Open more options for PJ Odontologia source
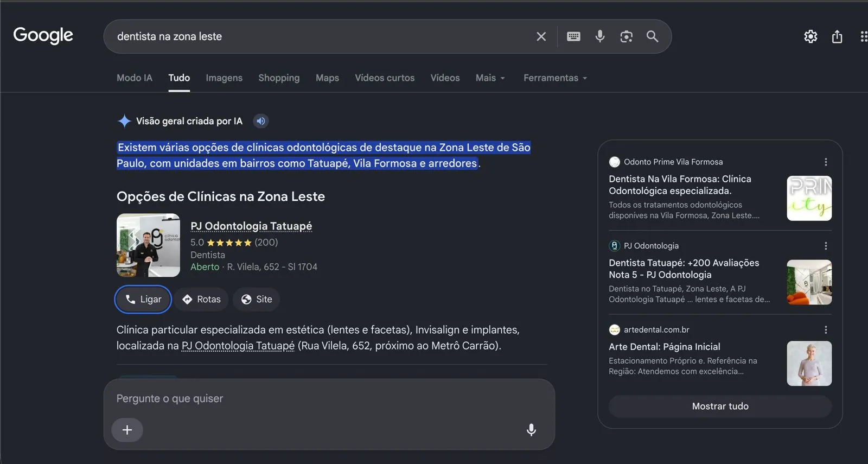Image resolution: width=868 pixels, height=464 pixels. [826, 246]
